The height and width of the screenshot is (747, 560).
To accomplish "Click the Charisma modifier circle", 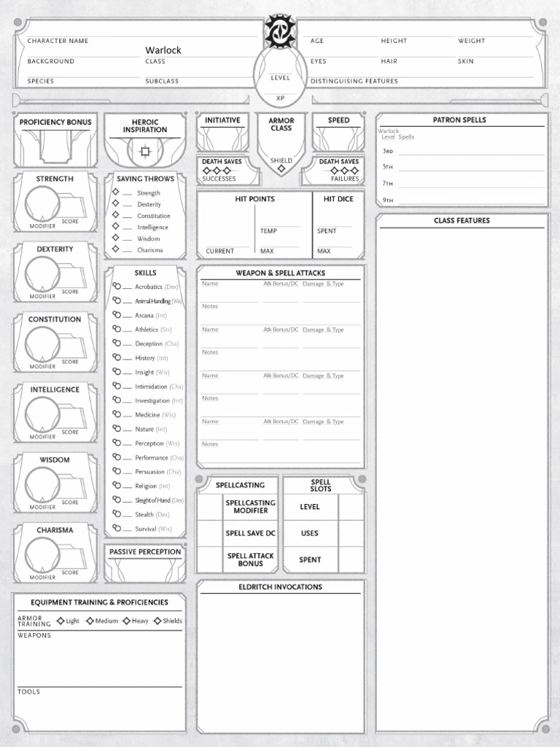I will [x=42, y=554].
